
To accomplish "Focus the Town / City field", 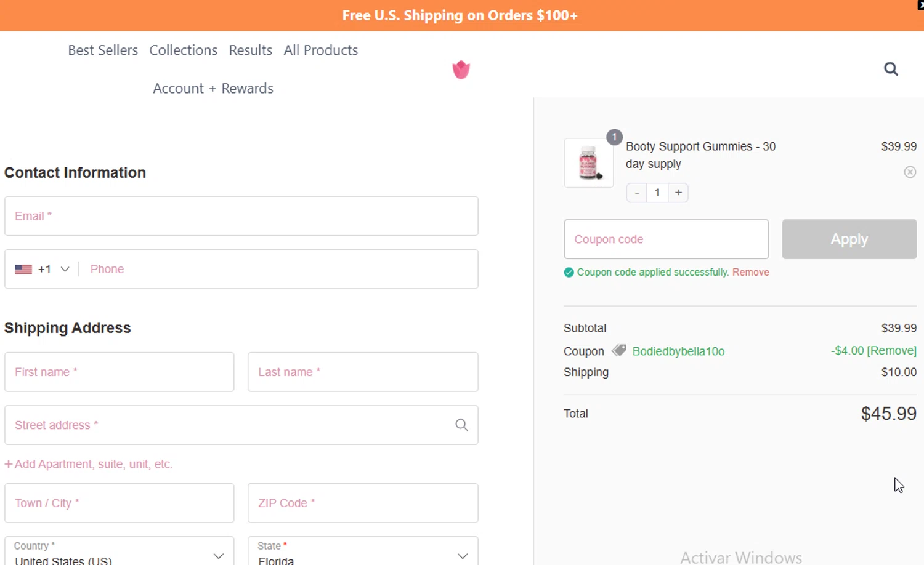I will click(120, 503).
